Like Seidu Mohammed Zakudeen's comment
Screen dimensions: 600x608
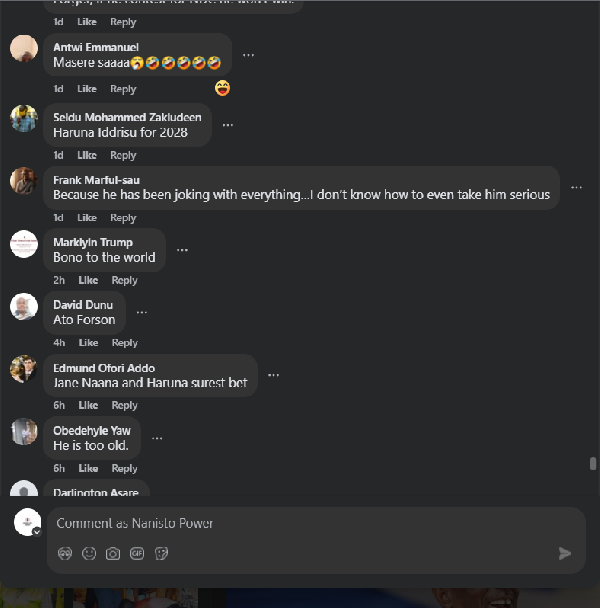[x=87, y=155]
